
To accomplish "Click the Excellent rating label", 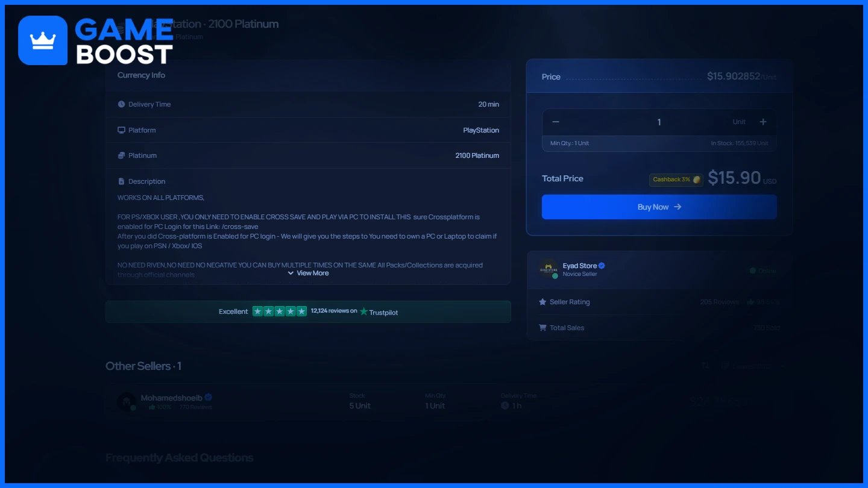I will [233, 311].
